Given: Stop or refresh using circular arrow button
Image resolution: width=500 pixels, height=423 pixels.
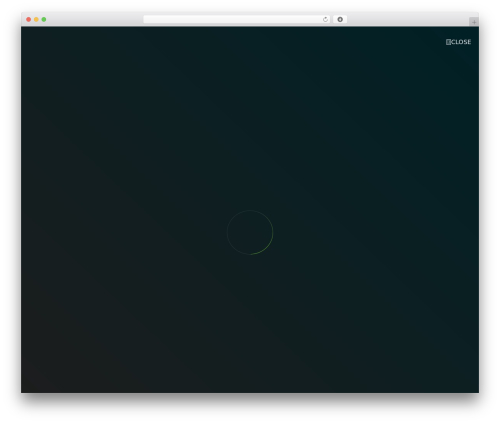Looking at the screenshot, I should click(x=325, y=19).
